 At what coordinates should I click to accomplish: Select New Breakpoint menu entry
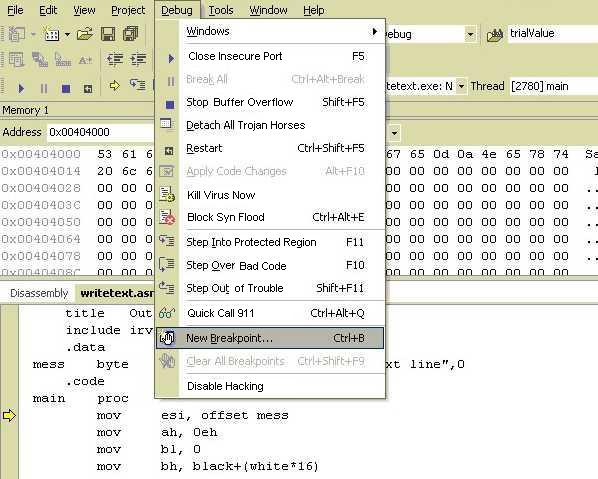tap(270, 338)
